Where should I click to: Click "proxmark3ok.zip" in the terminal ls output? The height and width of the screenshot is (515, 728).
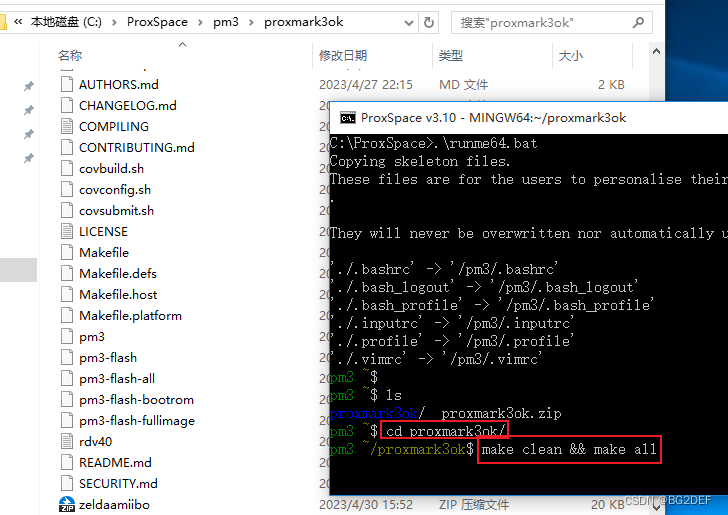click(501, 413)
